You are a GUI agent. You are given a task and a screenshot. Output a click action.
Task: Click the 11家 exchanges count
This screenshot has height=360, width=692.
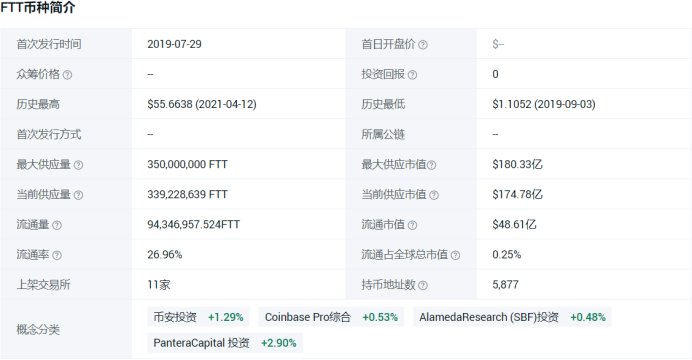(158, 285)
